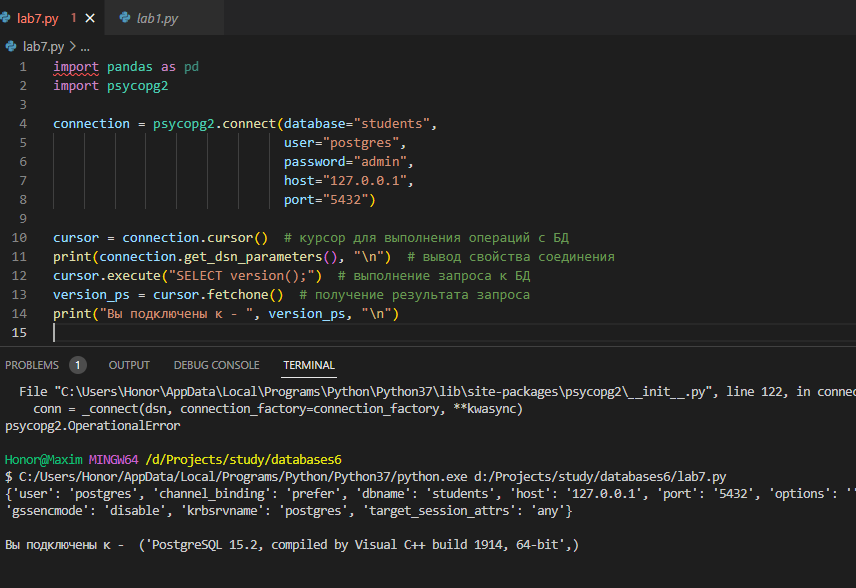Click the psycopg2 __init__.py file path in terminal
This screenshot has width=856, height=588.
383,391
